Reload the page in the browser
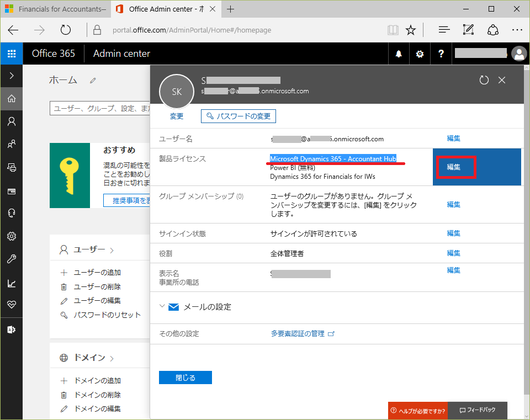Image resolution: width=530 pixels, height=420 pixels. click(x=66, y=30)
